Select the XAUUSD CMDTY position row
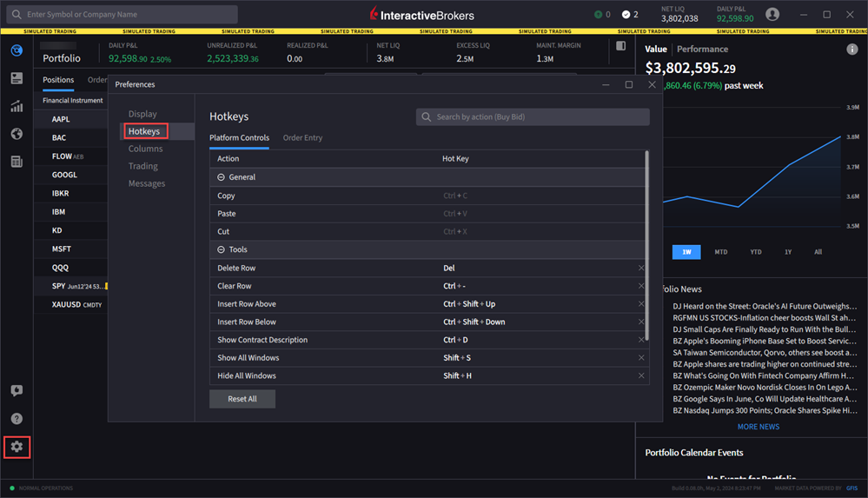The image size is (868, 498). click(71, 304)
